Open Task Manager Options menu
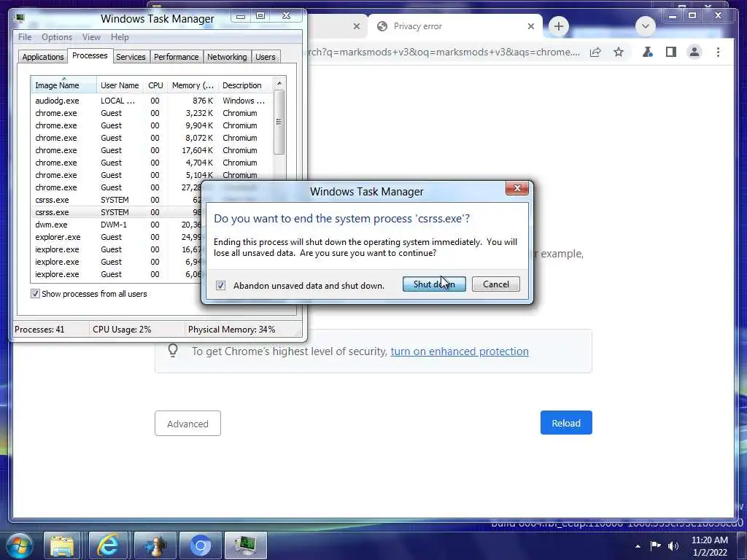747x560 pixels. 57,37
